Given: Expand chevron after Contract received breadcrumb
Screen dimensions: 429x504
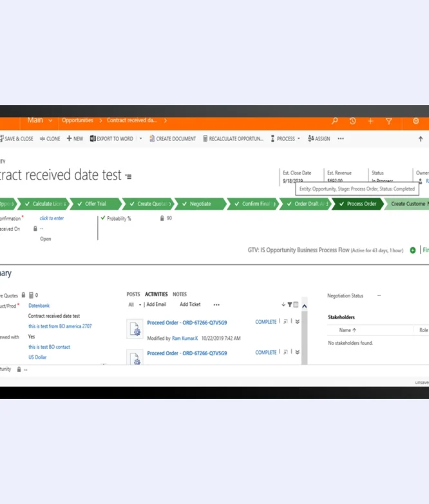Looking at the screenshot, I should point(166,120).
